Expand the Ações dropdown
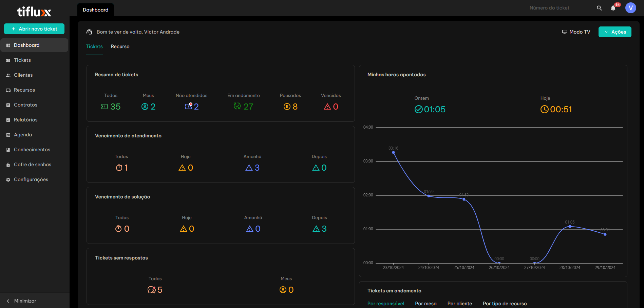Screen dimensions: 644x308 pyautogui.click(x=614, y=32)
